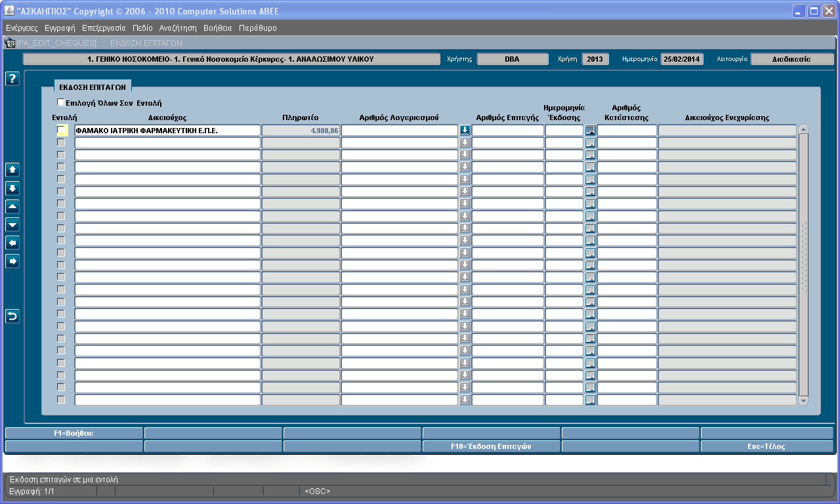
Task: Click the thick down arrow sidebar icon
Action: [x=12, y=188]
